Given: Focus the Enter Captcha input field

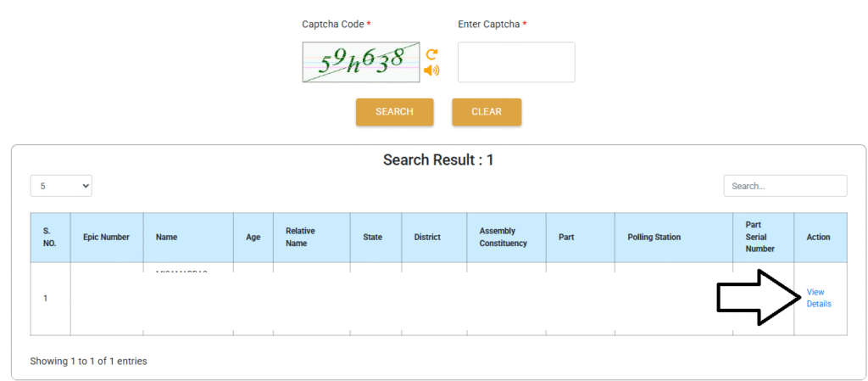Looking at the screenshot, I should point(516,63).
